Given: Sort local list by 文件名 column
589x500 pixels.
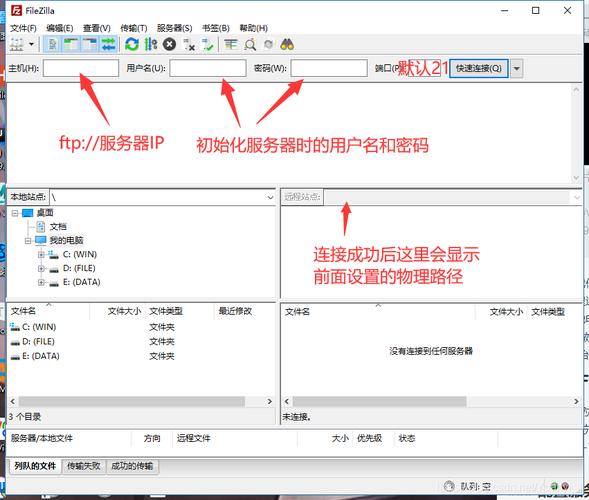Looking at the screenshot, I should (49, 311).
